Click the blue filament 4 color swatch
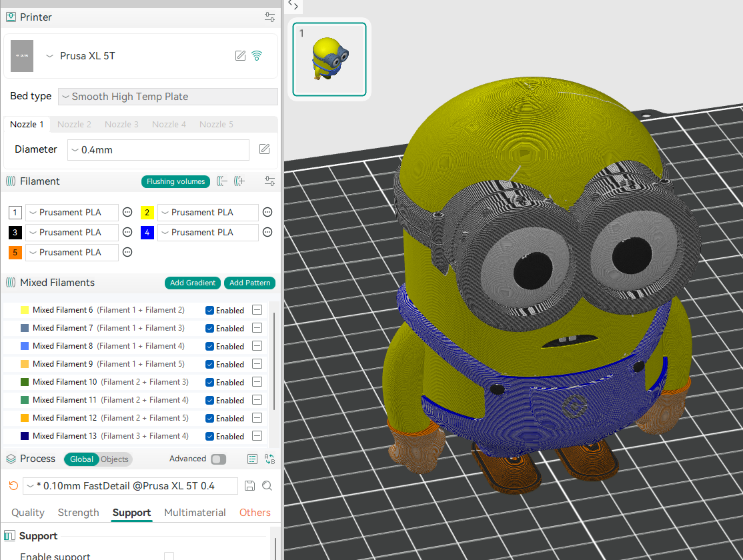The image size is (743, 560). 147,232
